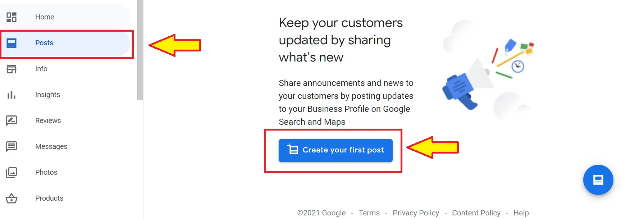The height and width of the screenshot is (219, 644).
Task: Click the Products basket icon
Action: click(12, 198)
